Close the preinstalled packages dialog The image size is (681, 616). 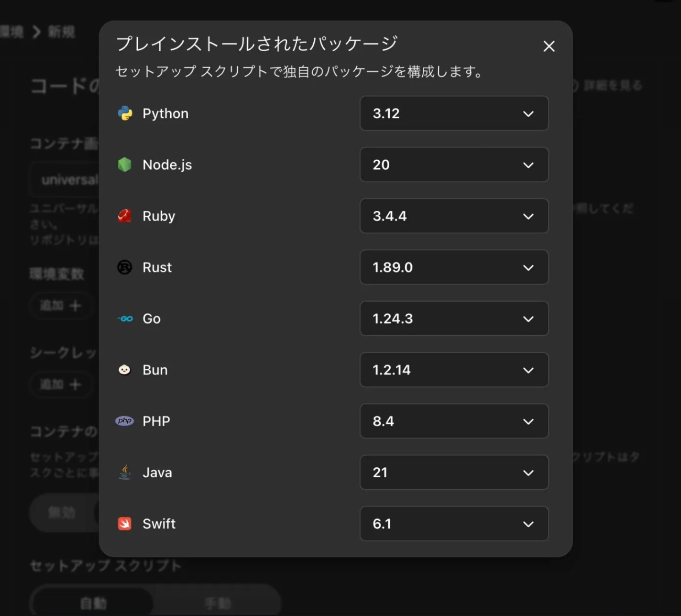(x=549, y=46)
